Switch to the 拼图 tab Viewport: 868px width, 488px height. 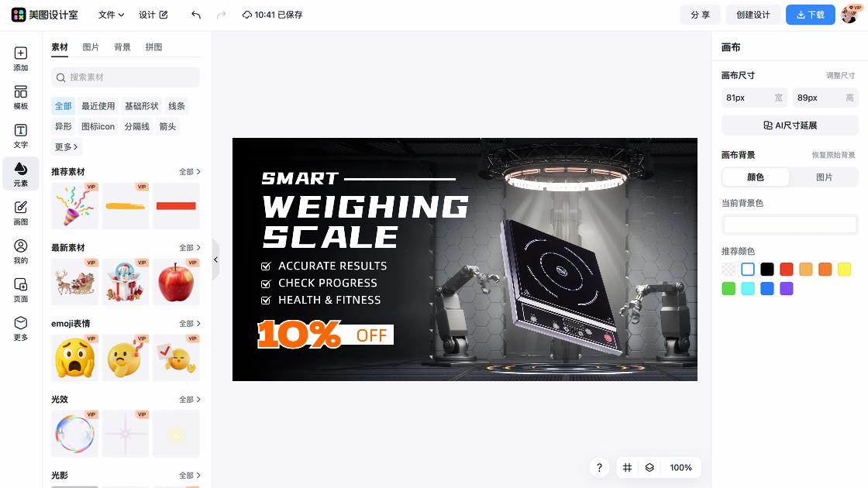click(154, 47)
